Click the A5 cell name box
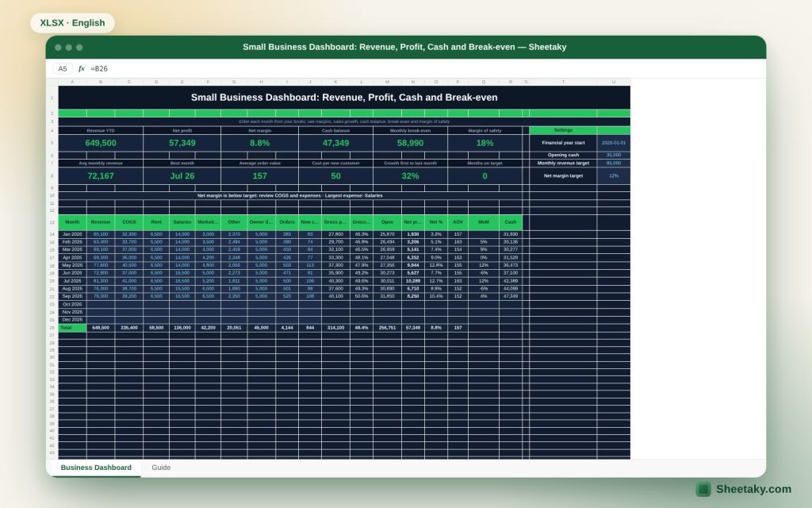The image size is (812, 508). click(x=63, y=68)
